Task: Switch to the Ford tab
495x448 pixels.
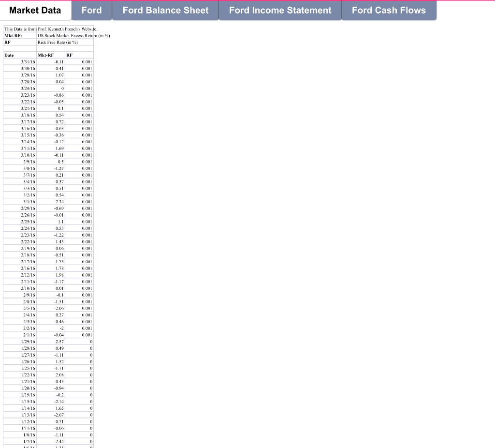Action: click(91, 10)
